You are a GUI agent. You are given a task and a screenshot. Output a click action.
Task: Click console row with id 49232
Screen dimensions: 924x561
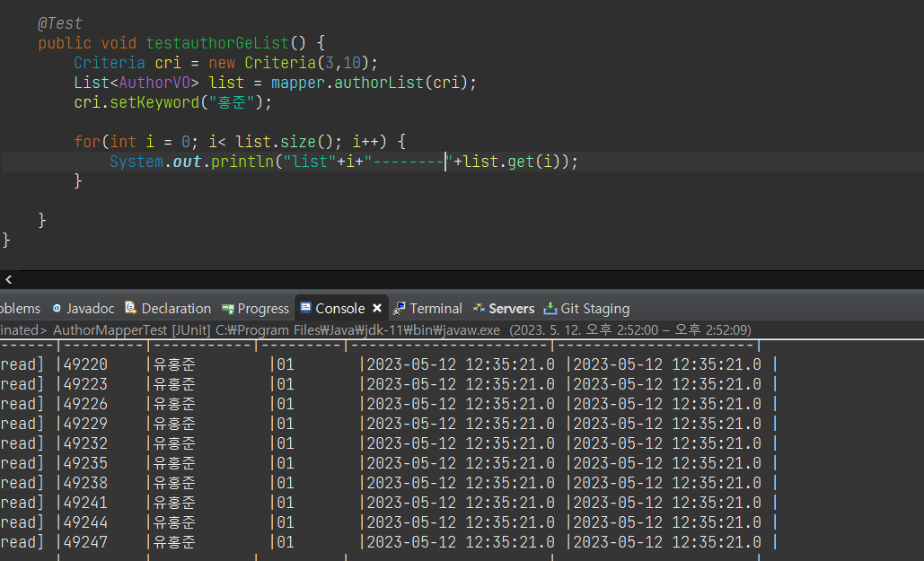388,443
